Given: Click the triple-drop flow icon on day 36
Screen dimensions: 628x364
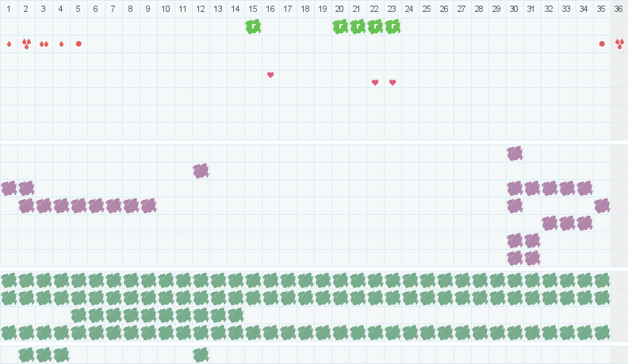Looking at the screenshot, I should [619, 44].
